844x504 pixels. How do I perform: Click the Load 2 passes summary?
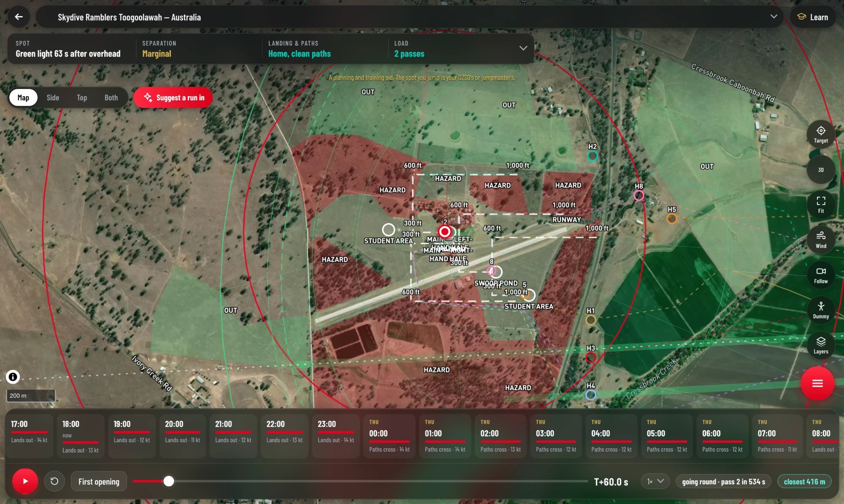point(409,49)
